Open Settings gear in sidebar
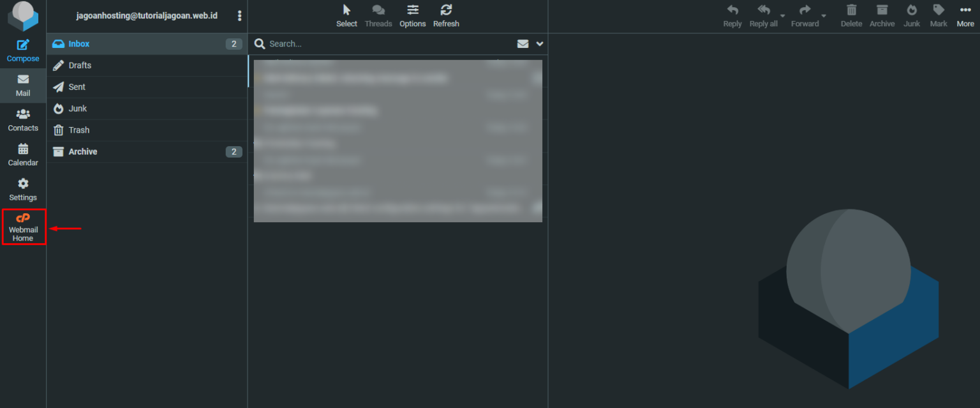This screenshot has height=408, width=980. tap(23, 190)
